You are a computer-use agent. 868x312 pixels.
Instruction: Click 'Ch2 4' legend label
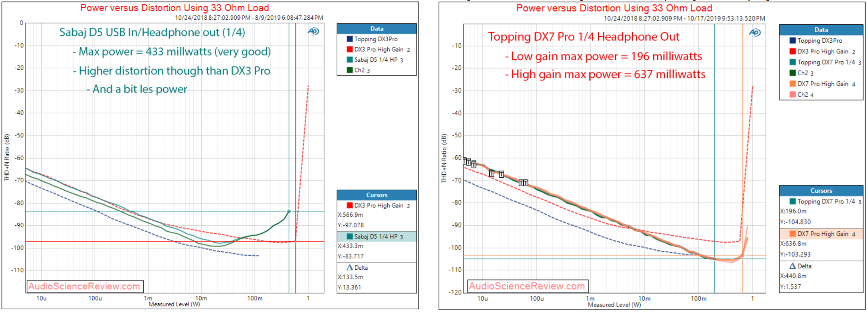[805, 94]
